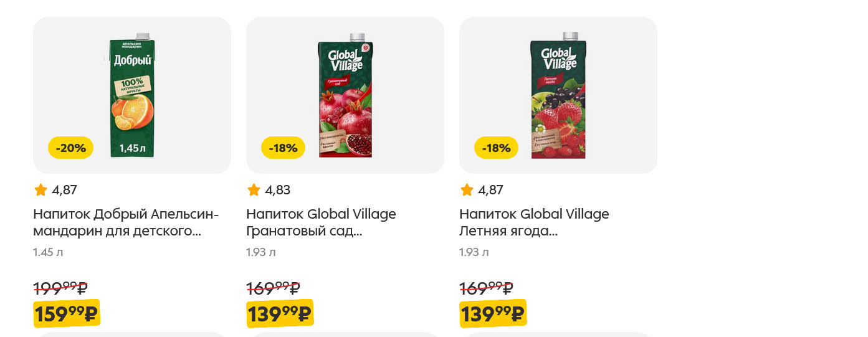
Task: Click the 1.93 л volume under Летняя ягода
Action: (x=474, y=252)
